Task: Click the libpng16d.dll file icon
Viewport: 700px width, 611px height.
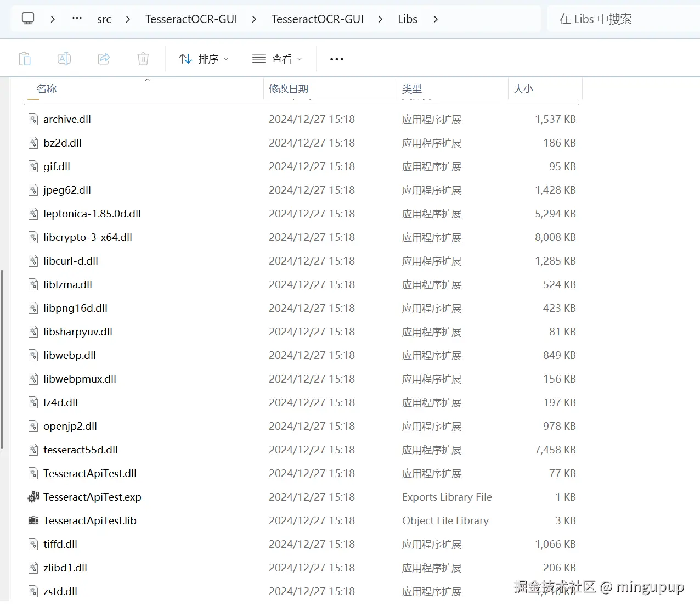Action: [33, 308]
